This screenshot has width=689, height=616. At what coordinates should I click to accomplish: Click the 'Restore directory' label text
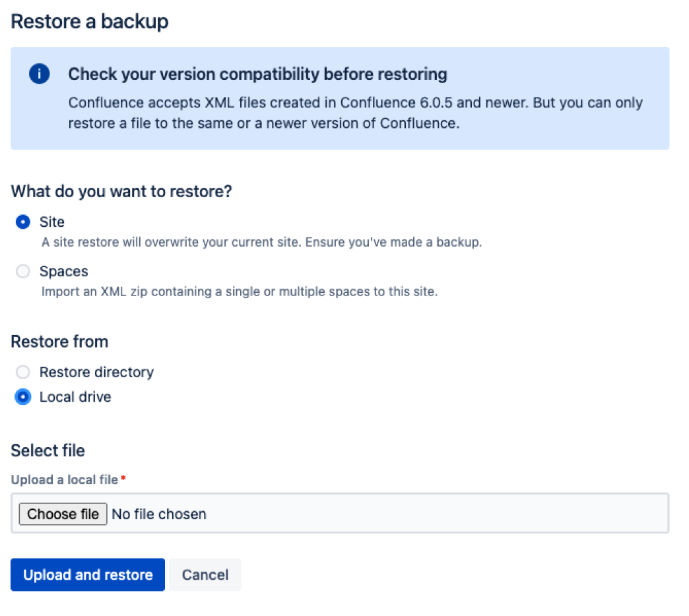[96, 372]
